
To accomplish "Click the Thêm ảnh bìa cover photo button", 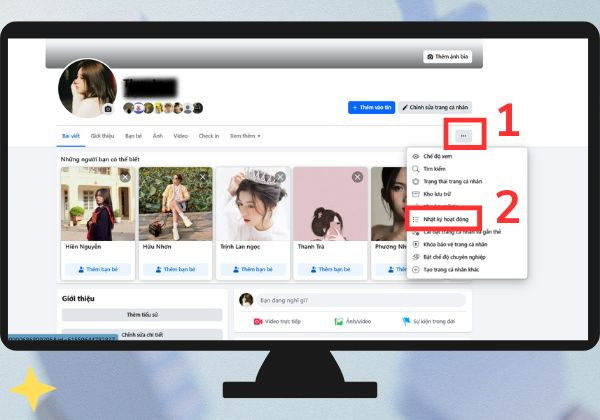I will pyautogui.click(x=447, y=57).
